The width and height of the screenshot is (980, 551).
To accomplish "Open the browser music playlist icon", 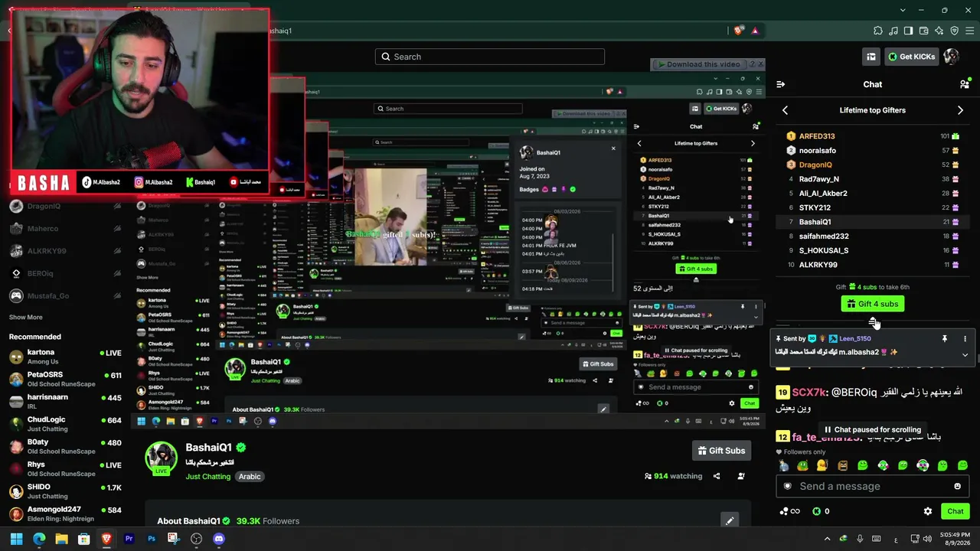I will (x=893, y=31).
